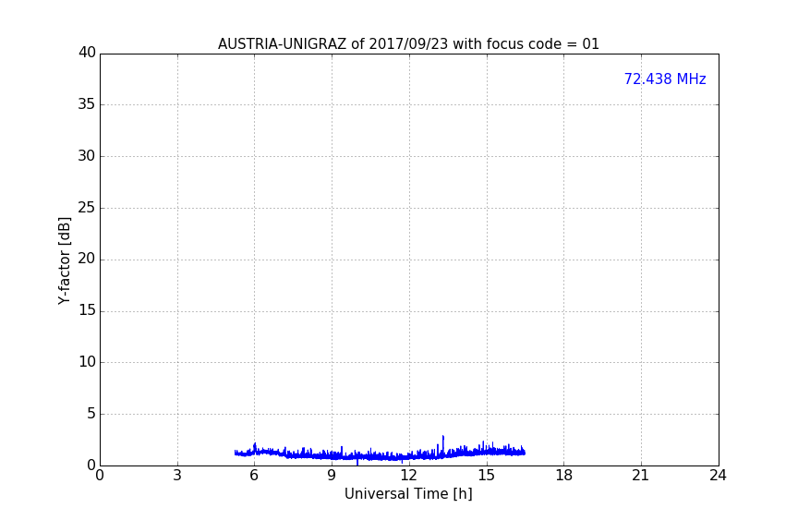This screenshot has width=798, height=532.
Task: Click the x-axis tick label 18
Action: pyautogui.click(x=564, y=476)
